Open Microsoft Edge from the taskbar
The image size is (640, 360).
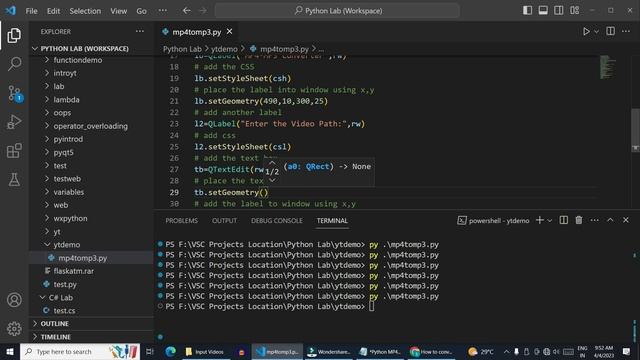(171, 351)
